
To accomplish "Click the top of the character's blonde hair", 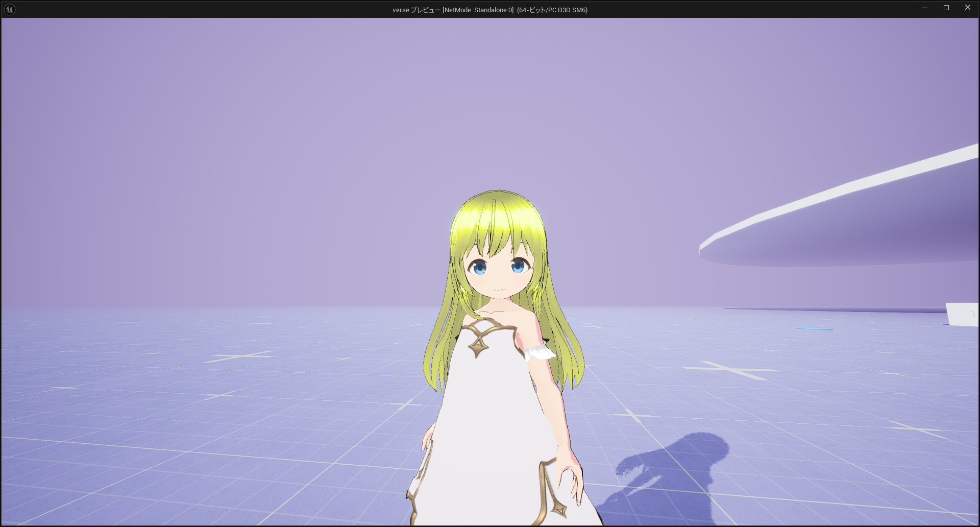I will (498, 202).
